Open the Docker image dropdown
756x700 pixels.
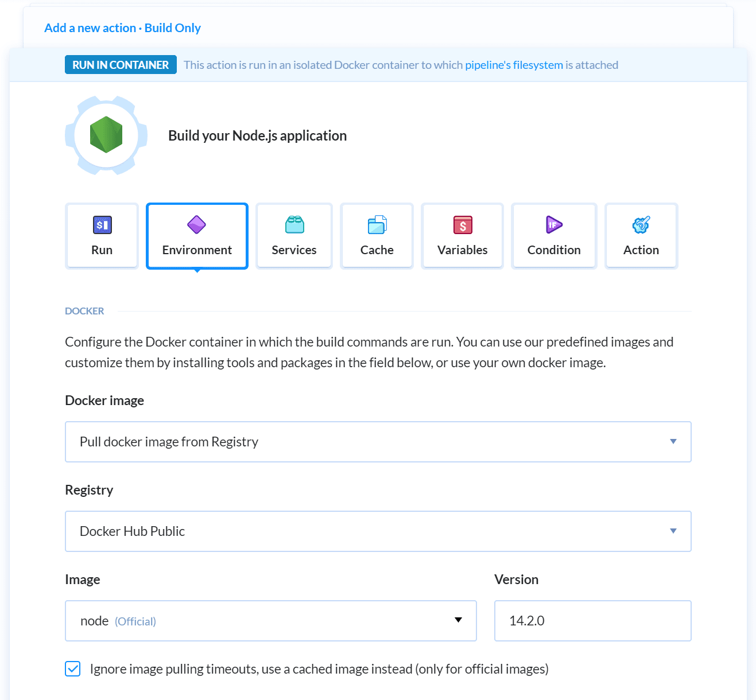click(x=378, y=442)
